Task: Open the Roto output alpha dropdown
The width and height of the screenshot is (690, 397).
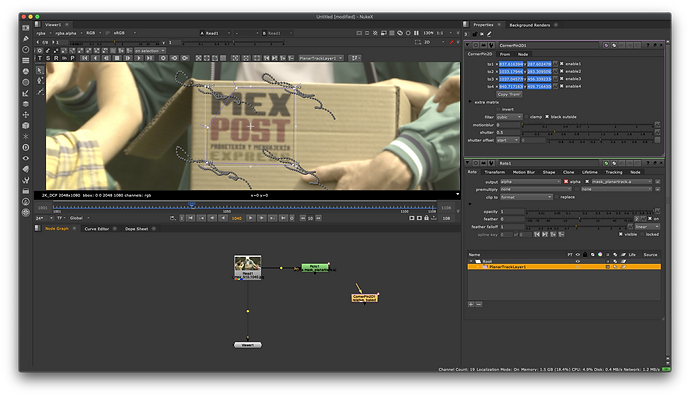Action: point(530,182)
